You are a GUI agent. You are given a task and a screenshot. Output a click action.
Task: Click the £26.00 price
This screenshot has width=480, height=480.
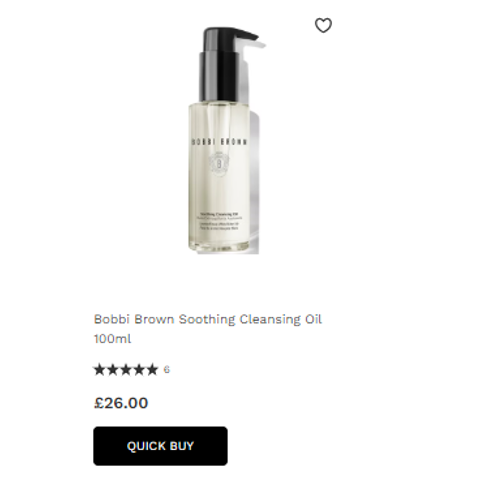(x=121, y=403)
